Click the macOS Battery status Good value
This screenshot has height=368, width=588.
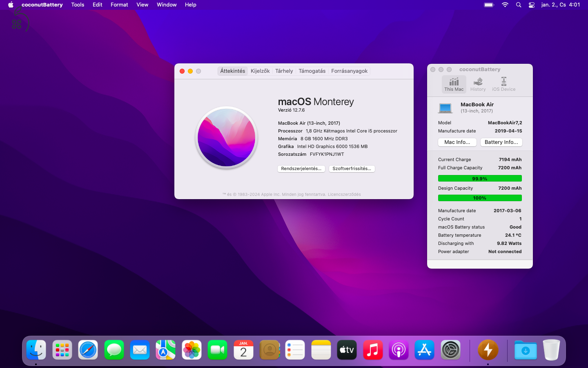[x=515, y=227]
